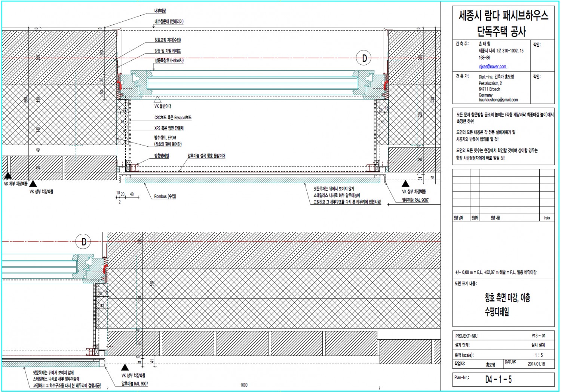
Task: Select the hollow triangle above 'VK 물받이대'
Action: tap(157, 99)
